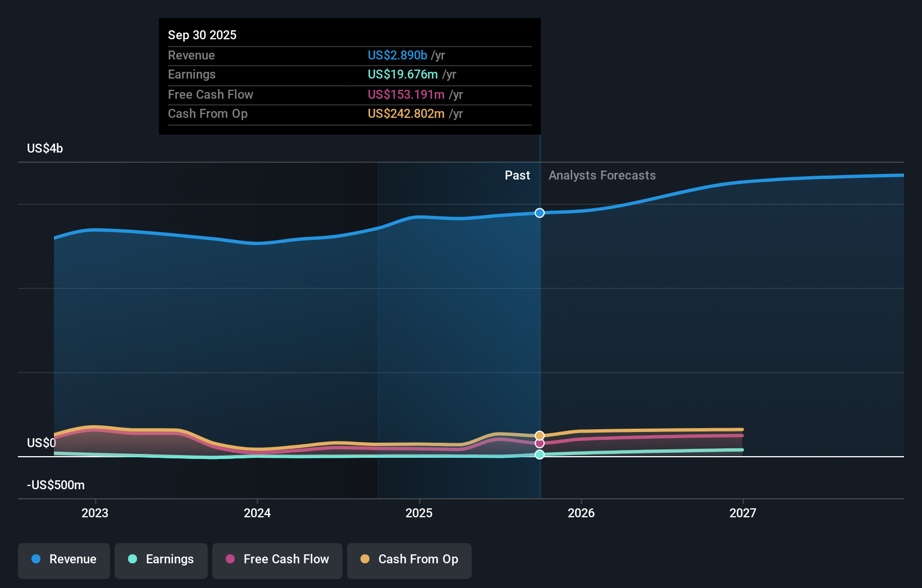Click the pink Free Cash Flow dot
Screen dimensions: 922x588
pos(230,559)
